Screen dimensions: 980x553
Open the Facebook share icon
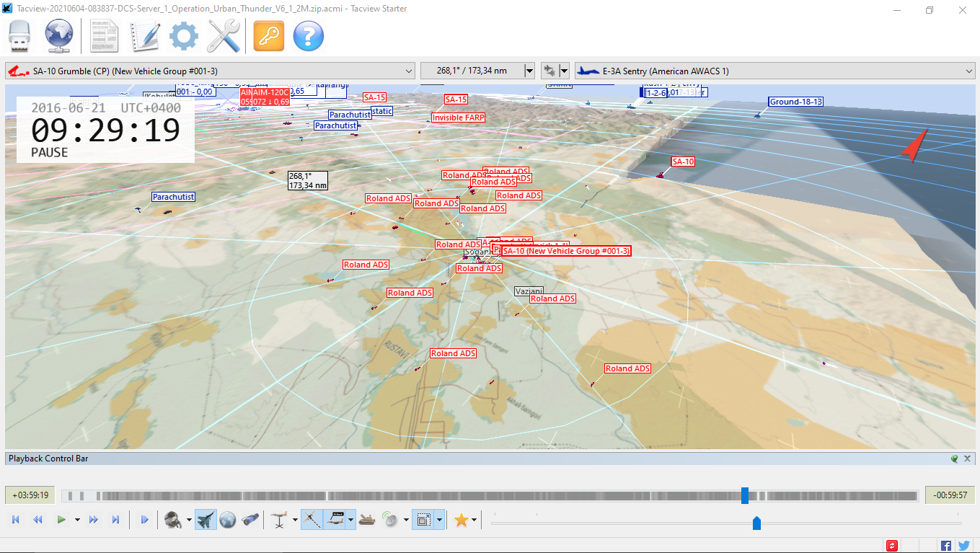[x=946, y=546]
